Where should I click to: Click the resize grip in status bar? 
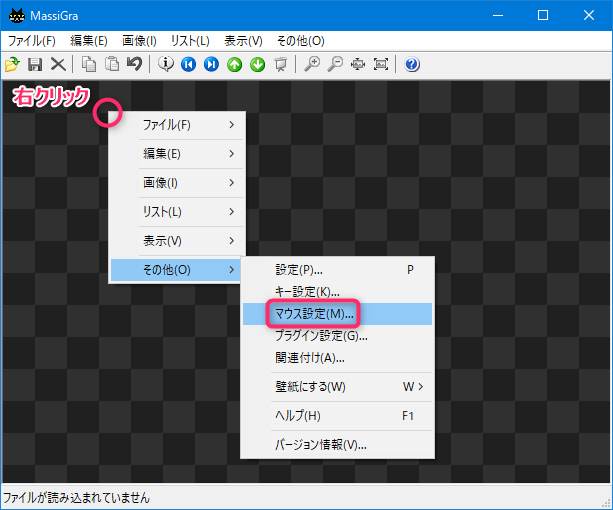[x=606, y=503]
